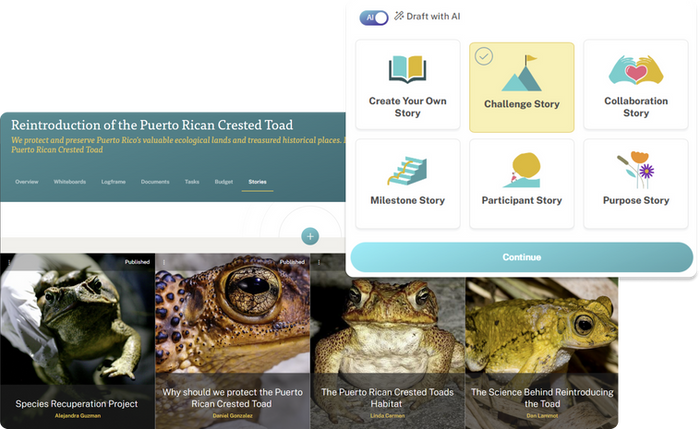Click the open book Create Your Own Story icon
The width and height of the screenshot is (700, 429).
tap(407, 69)
